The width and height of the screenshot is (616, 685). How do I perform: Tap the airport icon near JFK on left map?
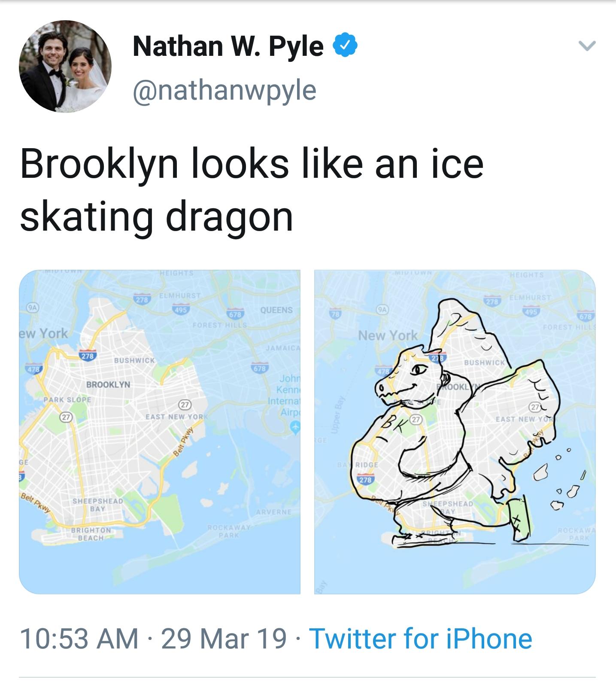(x=294, y=427)
